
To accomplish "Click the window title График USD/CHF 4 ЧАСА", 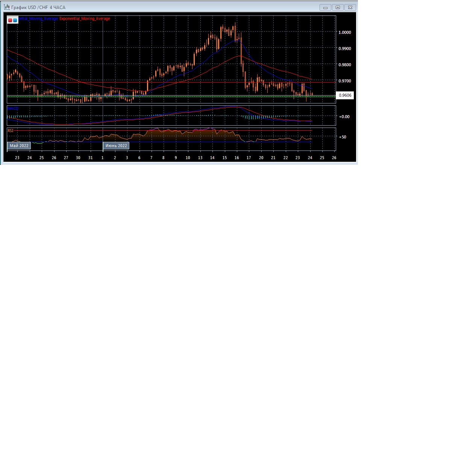I will (x=38, y=8).
